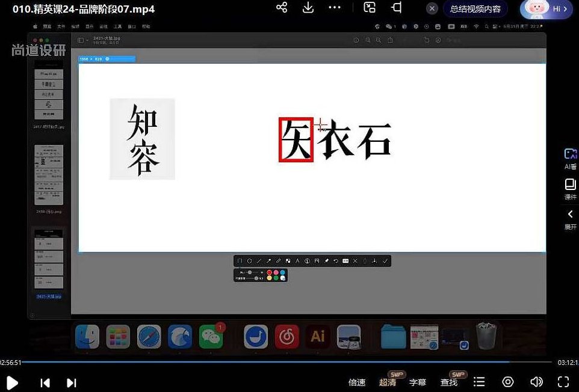Image resolution: width=579 pixels, height=392 pixels.
Task: Click the 查找 find control
Action: click(x=450, y=382)
